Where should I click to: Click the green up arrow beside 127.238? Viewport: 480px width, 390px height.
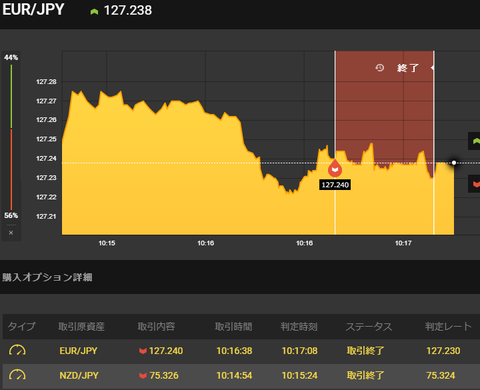[94, 12]
